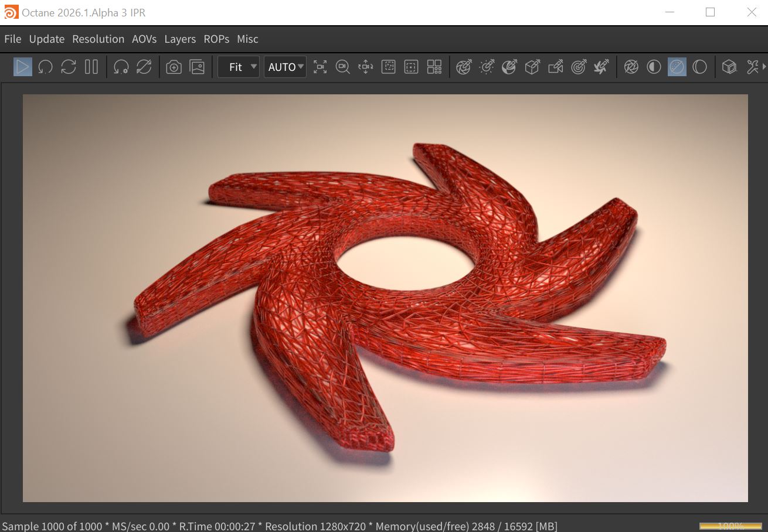Pause the render with the pause icon

point(91,67)
